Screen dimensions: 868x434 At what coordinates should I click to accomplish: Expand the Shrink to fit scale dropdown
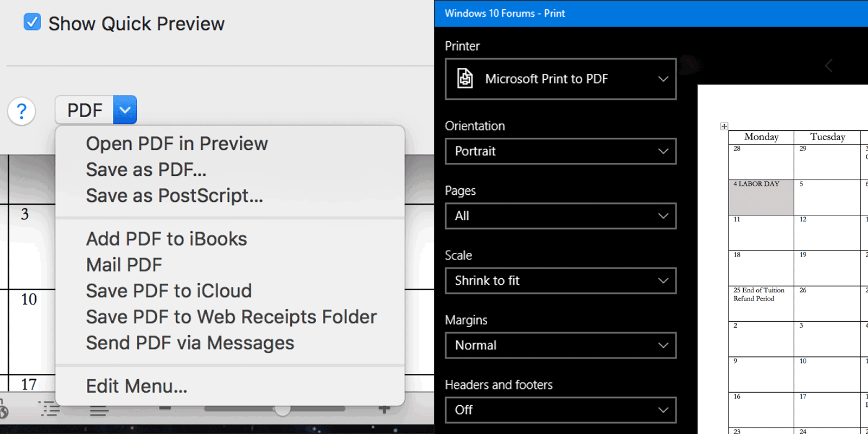point(560,280)
